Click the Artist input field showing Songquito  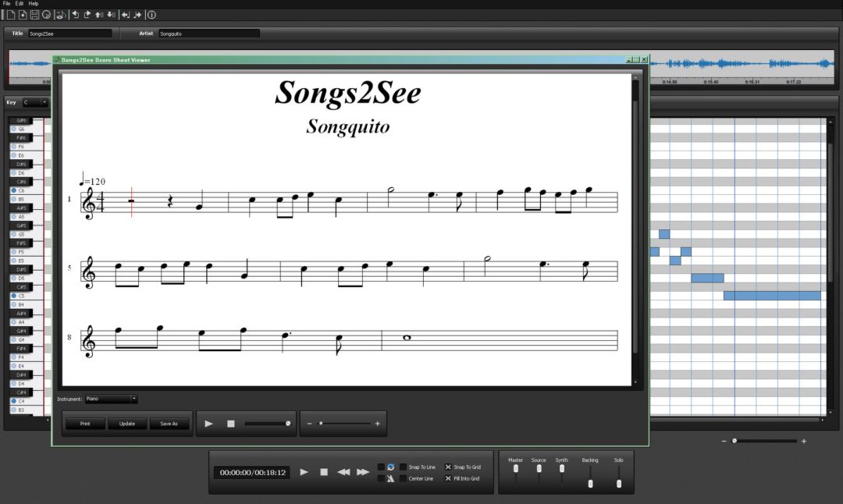[x=208, y=33]
